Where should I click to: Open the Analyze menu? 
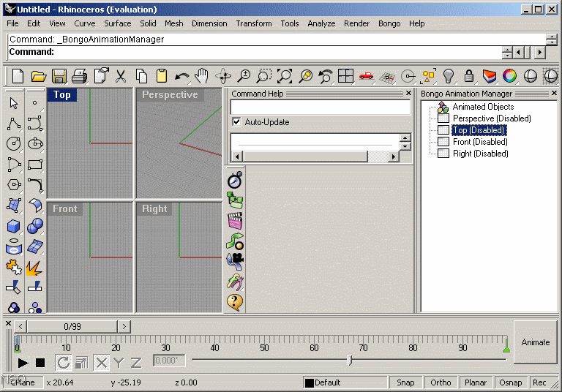pos(321,23)
